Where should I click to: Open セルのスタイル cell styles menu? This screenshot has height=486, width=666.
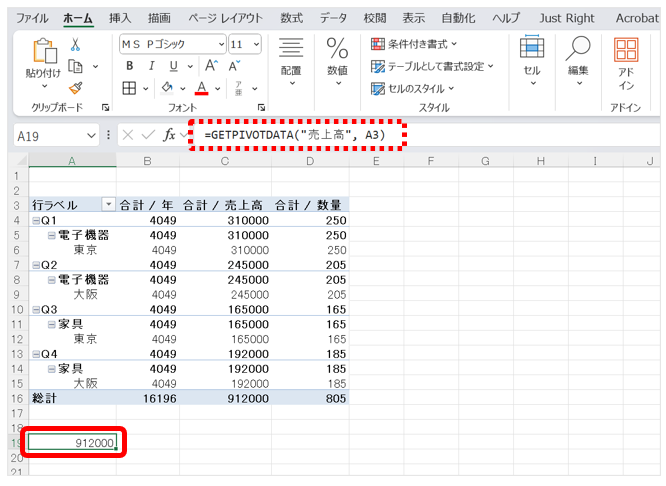pos(412,88)
